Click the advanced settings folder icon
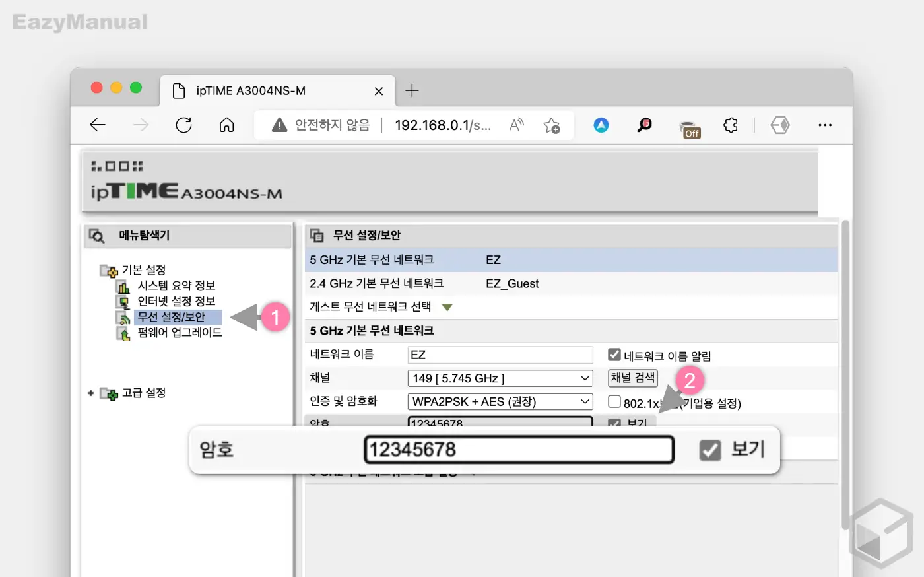 click(109, 393)
